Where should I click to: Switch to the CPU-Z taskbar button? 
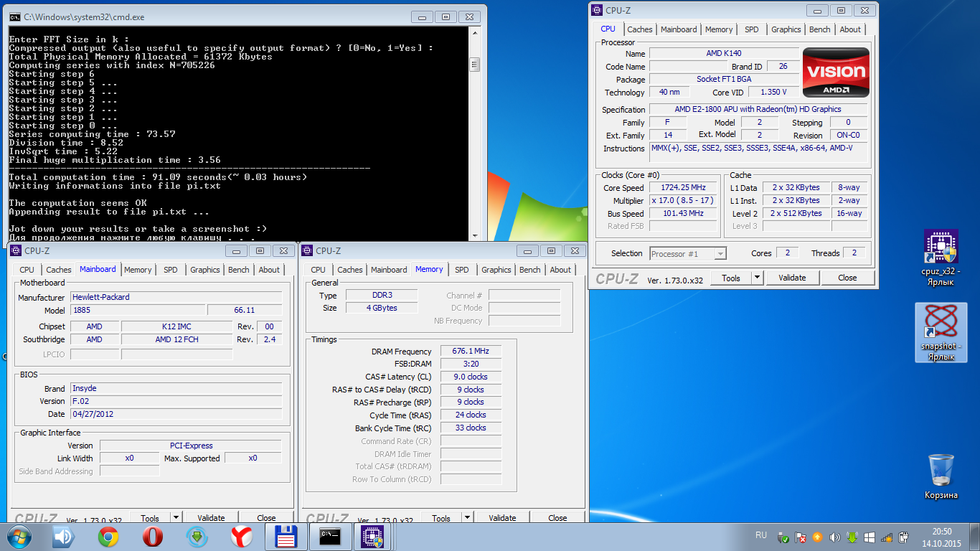[x=372, y=537]
